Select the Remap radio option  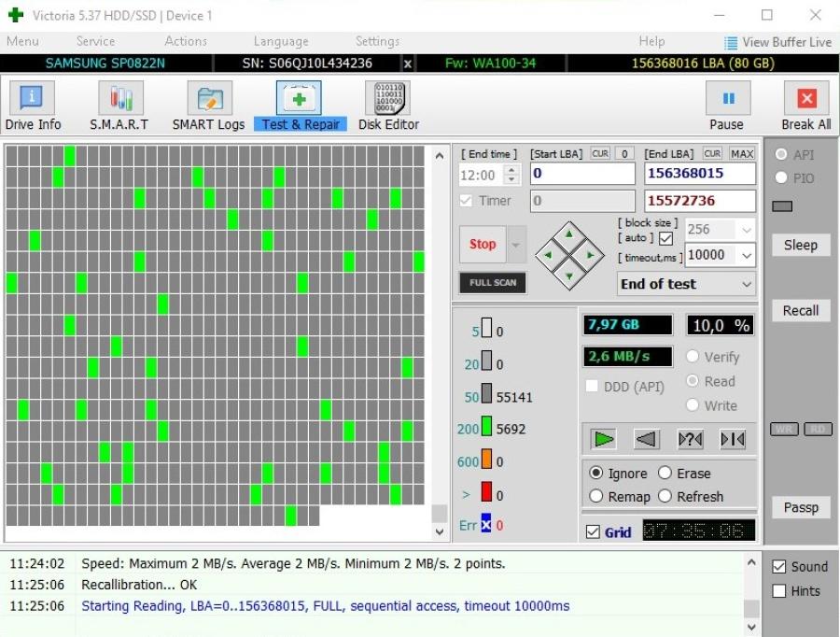click(x=596, y=497)
